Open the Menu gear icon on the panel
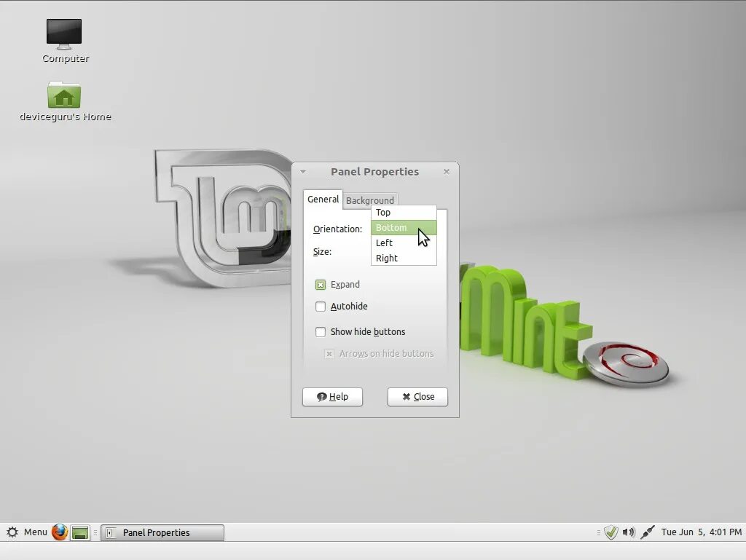The height and width of the screenshot is (560, 746). click(13, 532)
